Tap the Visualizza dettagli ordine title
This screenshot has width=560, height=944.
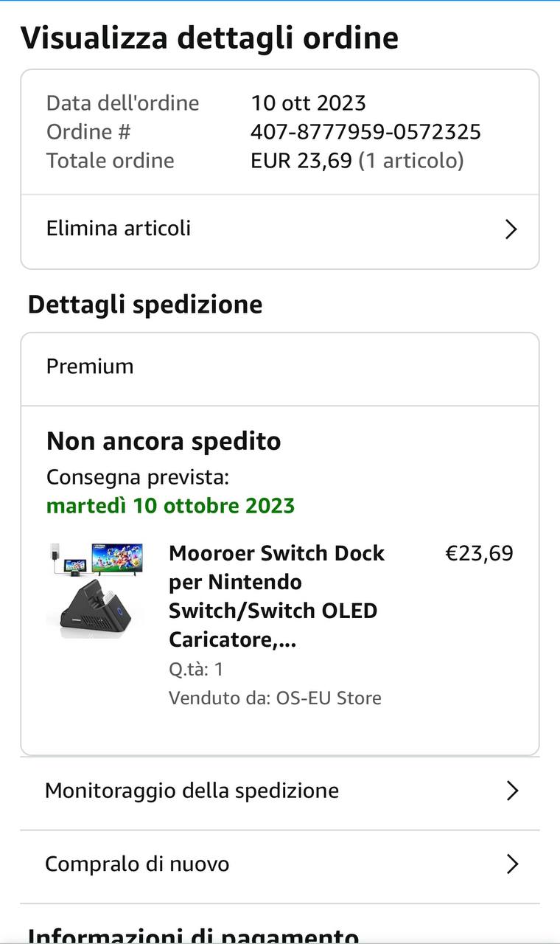[x=209, y=38]
